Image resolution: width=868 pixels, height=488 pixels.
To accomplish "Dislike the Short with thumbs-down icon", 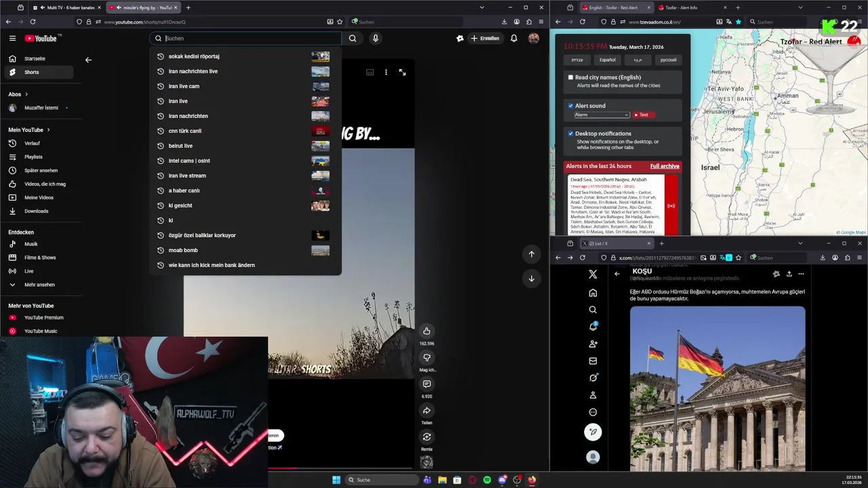I will coord(427,357).
